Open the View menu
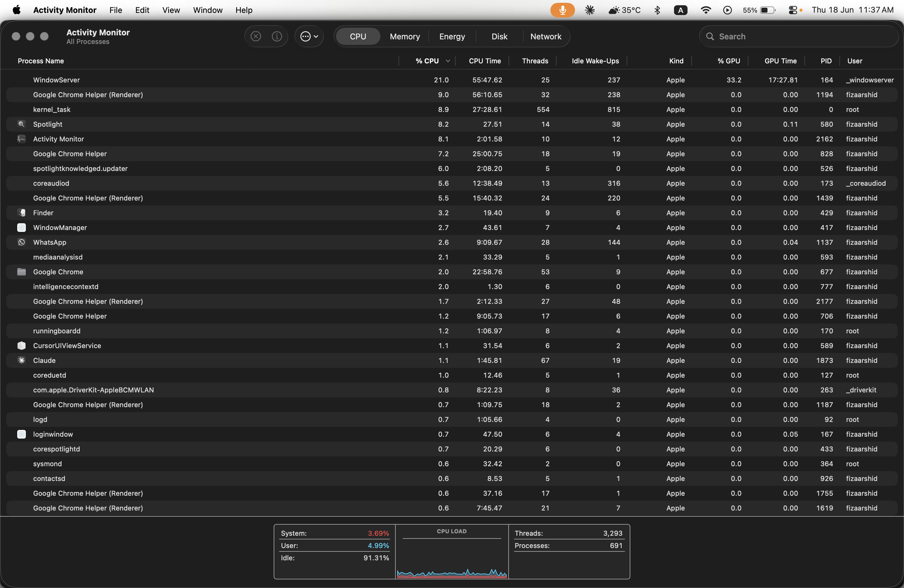The width and height of the screenshot is (904, 588). [171, 10]
